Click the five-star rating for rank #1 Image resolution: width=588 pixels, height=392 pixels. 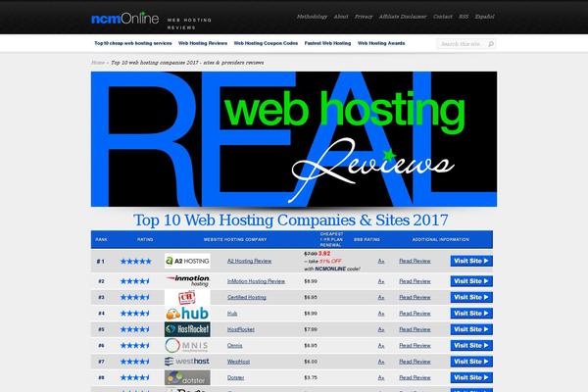pos(136,261)
